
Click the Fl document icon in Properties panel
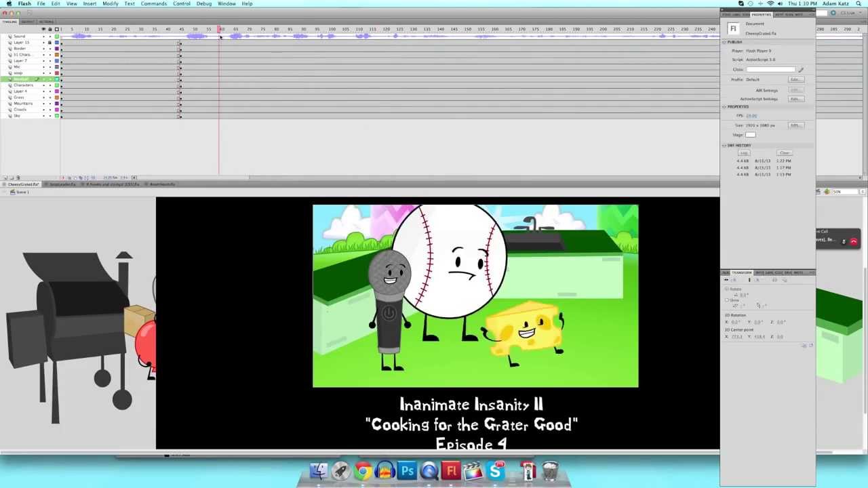(x=733, y=28)
